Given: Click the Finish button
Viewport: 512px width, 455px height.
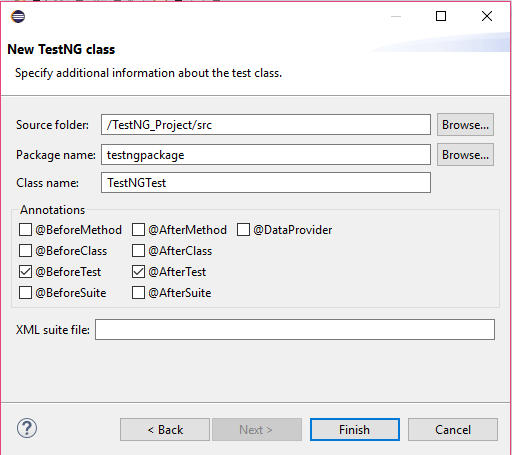Looking at the screenshot, I should [x=355, y=430].
